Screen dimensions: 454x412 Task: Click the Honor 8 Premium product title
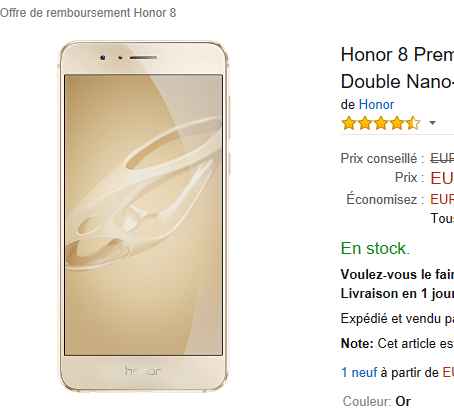(x=397, y=55)
